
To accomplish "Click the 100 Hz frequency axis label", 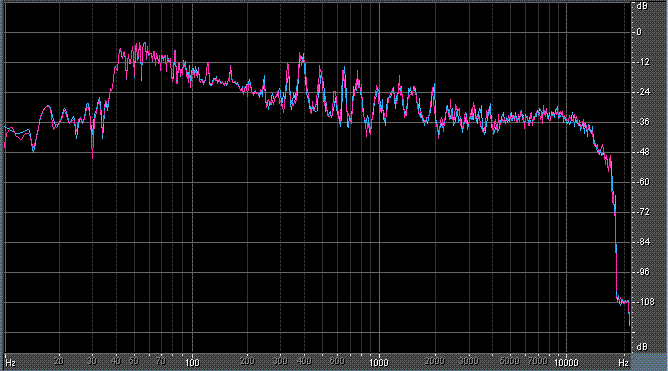I will 192,362.
